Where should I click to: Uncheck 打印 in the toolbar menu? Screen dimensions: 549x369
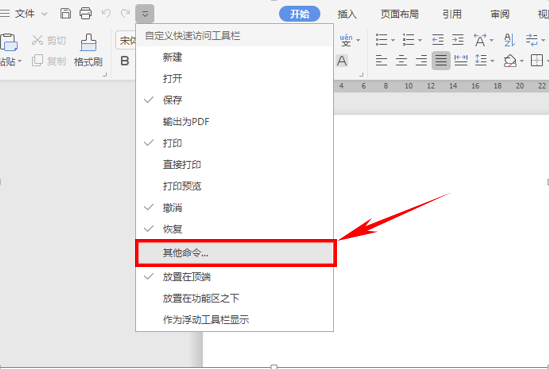click(x=234, y=143)
